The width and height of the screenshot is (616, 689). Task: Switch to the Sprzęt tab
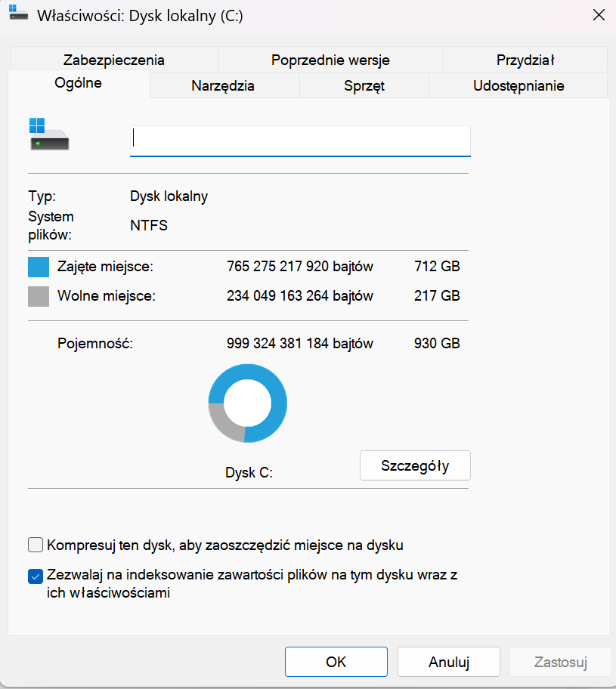coord(364,86)
